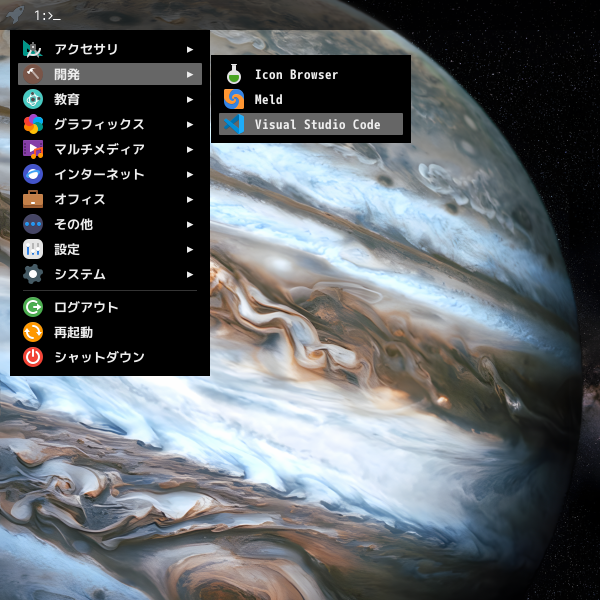Viewport: 600px width, 600px height.
Task: Click the 教育 atom icon
Action: coord(33,99)
